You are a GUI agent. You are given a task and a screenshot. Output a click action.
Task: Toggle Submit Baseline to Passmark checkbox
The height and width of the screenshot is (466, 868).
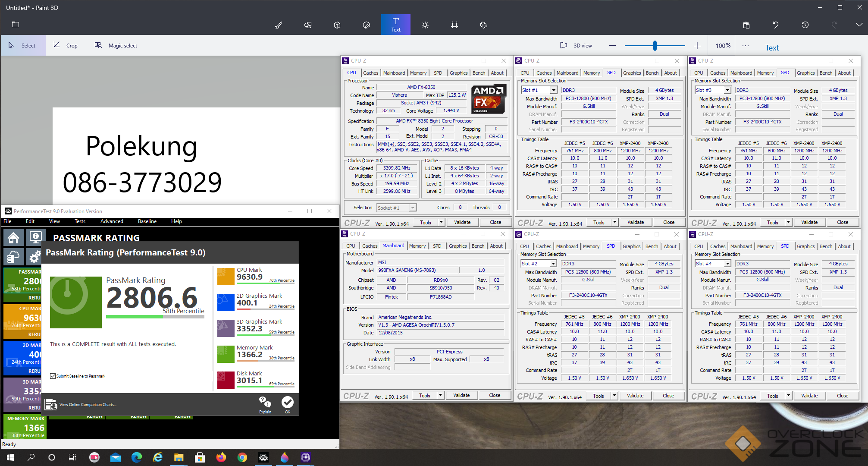point(53,376)
